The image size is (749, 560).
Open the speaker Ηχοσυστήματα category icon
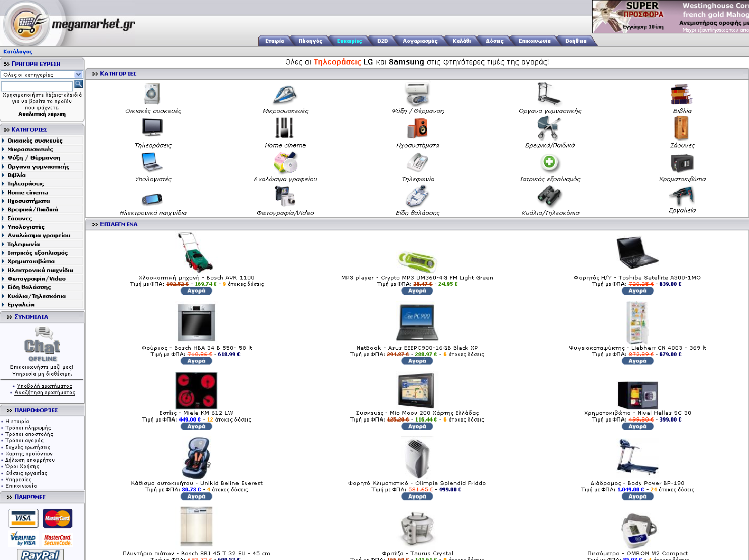(417, 128)
